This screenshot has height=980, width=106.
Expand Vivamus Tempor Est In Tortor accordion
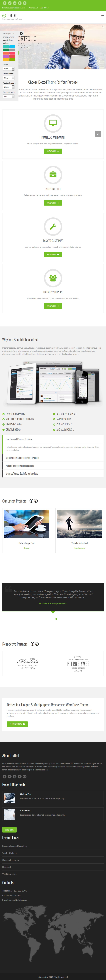coord(53,474)
